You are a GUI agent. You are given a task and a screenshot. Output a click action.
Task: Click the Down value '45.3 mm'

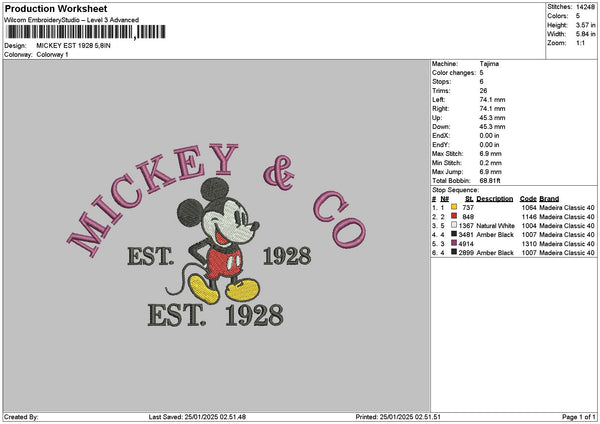(x=492, y=127)
